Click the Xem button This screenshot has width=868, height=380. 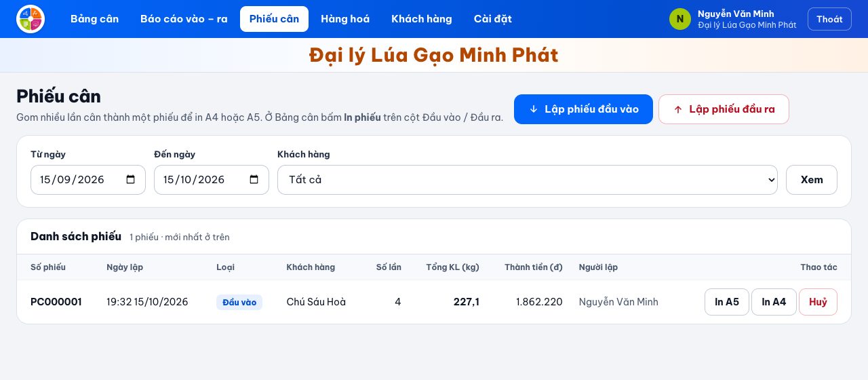point(812,180)
